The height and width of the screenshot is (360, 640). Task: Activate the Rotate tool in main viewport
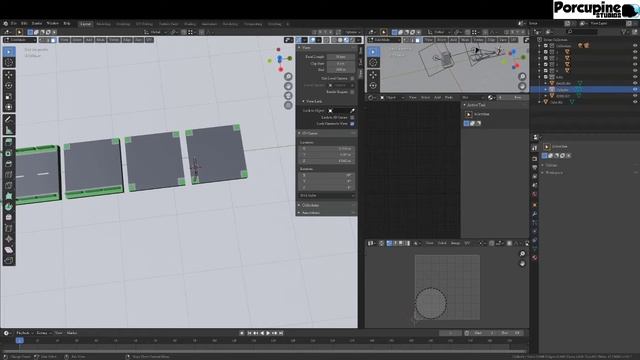pyautogui.click(x=9, y=86)
